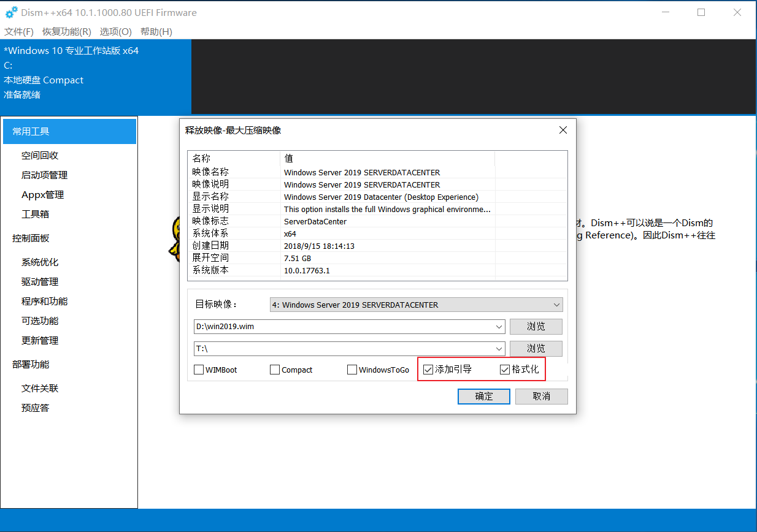Image resolution: width=757 pixels, height=532 pixels.
Task: Open the T:\ destination dropdown
Action: click(x=500, y=349)
